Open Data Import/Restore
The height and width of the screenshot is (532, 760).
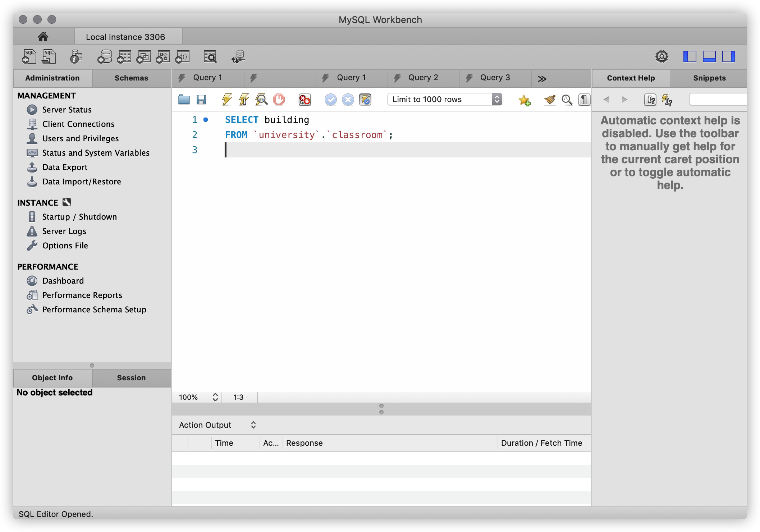coord(81,182)
